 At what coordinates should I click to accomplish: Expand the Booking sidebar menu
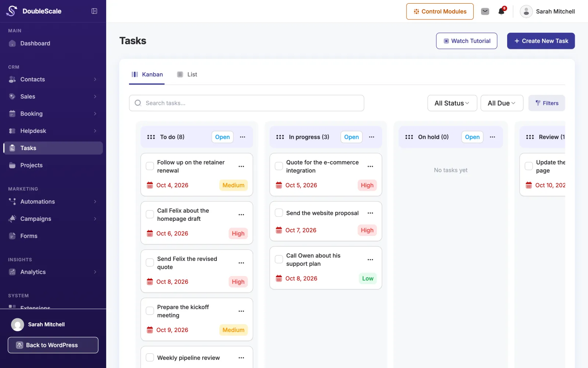coord(53,114)
